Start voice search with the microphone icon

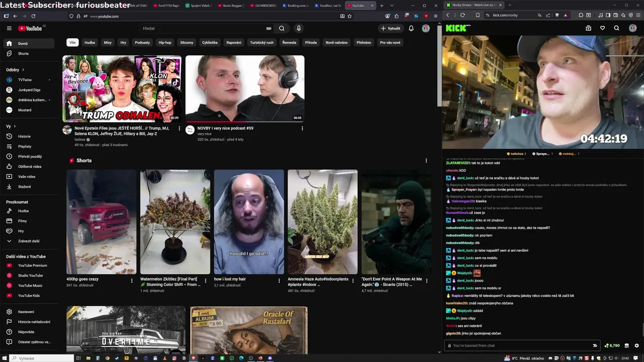point(298,29)
